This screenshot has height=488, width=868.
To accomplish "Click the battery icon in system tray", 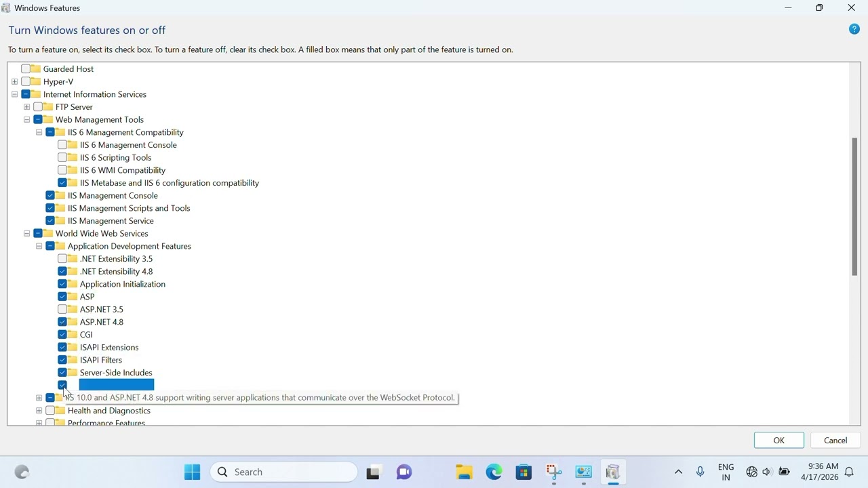I will point(784,472).
